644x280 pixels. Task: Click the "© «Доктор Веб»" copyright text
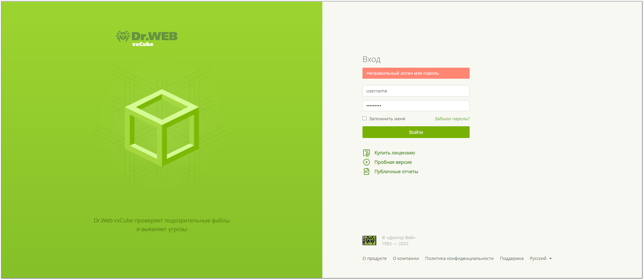[398, 238]
